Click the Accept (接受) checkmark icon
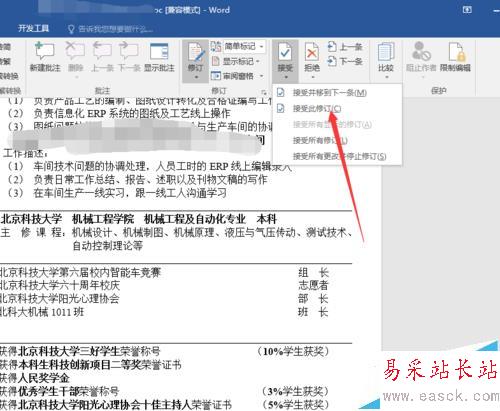500x411 pixels. click(285, 52)
